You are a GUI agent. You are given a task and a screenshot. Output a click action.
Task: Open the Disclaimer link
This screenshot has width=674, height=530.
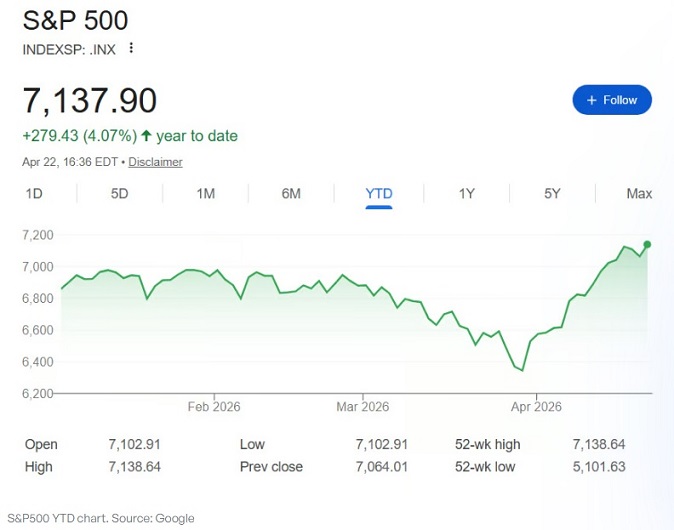[155, 162]
